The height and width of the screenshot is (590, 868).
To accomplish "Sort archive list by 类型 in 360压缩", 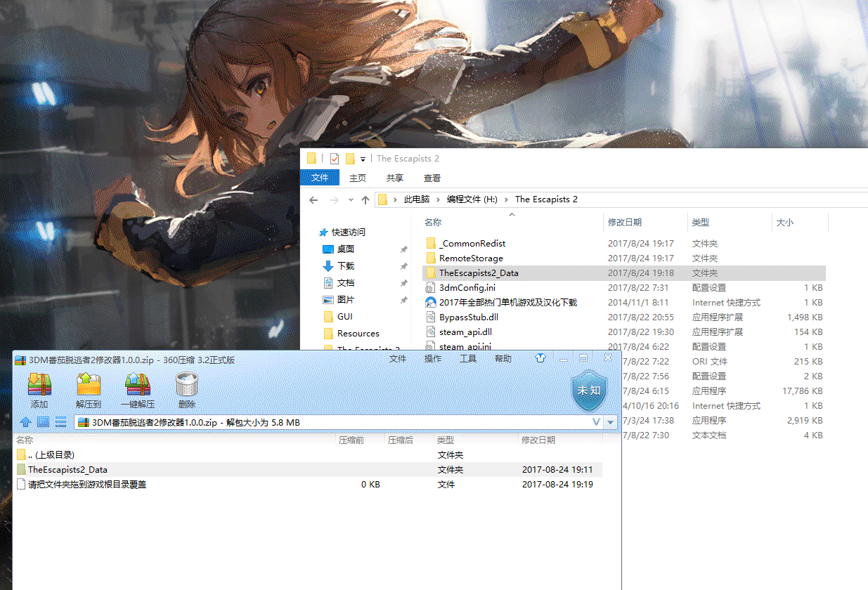I will click(x=445, y=440).
